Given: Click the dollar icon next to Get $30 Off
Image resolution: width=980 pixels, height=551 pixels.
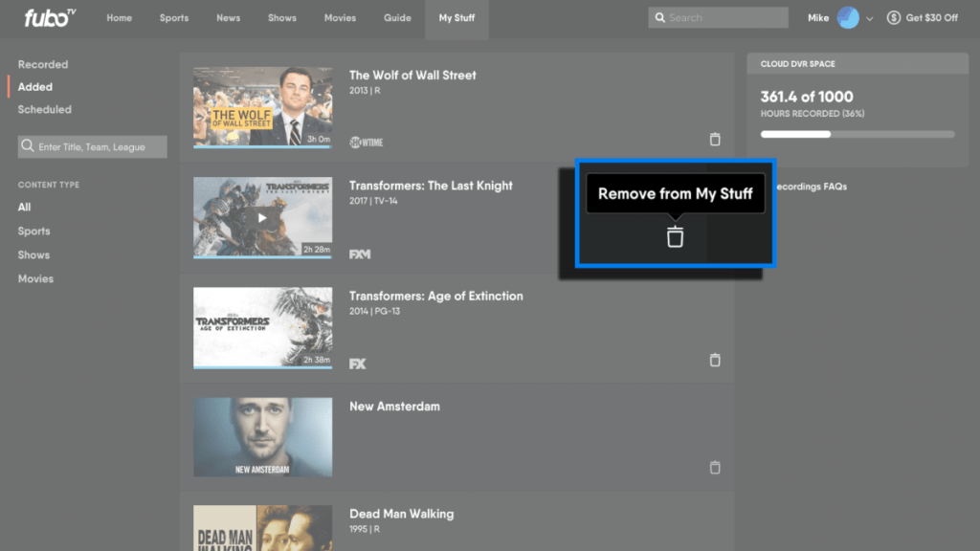Looking at the screenshot, I should (x=892, y=17).
